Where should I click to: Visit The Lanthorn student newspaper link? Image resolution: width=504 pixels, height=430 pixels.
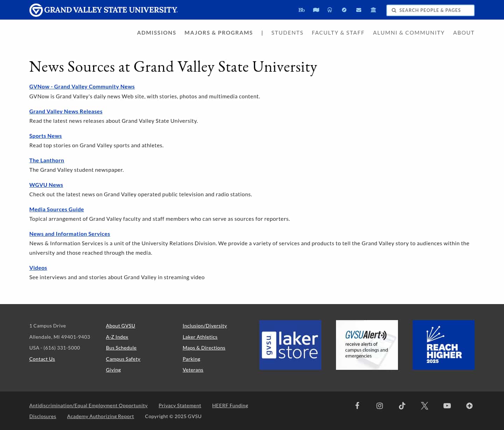pos(47,160)
